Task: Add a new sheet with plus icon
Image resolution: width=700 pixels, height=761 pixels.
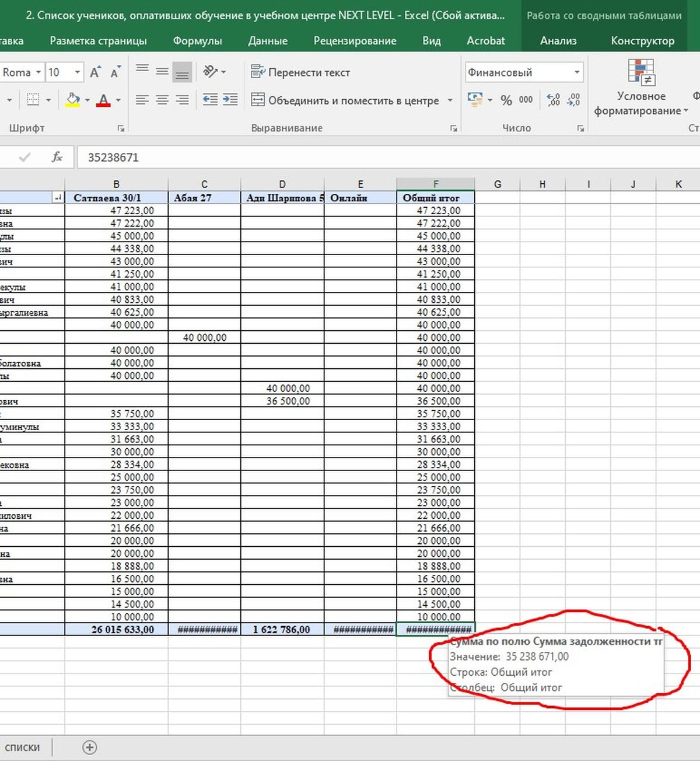Action: [90, 747]
